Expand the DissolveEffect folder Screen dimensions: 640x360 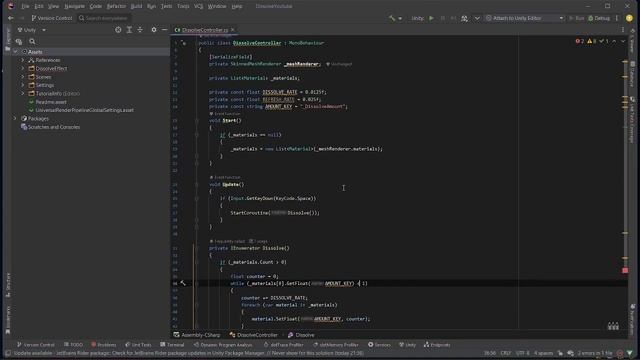click(23, 69)
